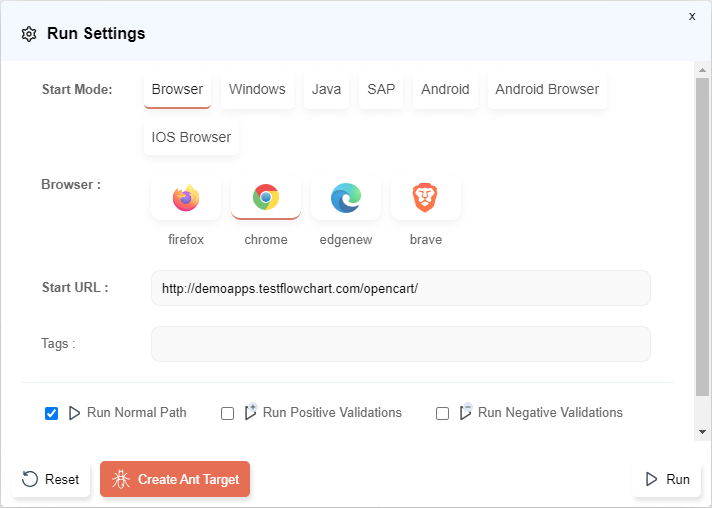Click the Reset button
Screen dimensions: 712x508
[x=51, y=479]
